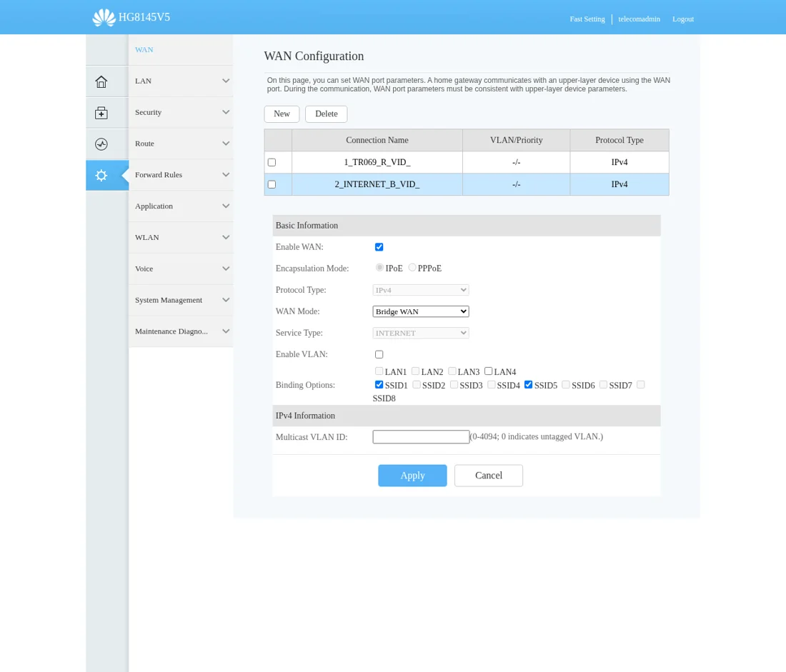Check the LAN1 binding option

pos(379,371)
